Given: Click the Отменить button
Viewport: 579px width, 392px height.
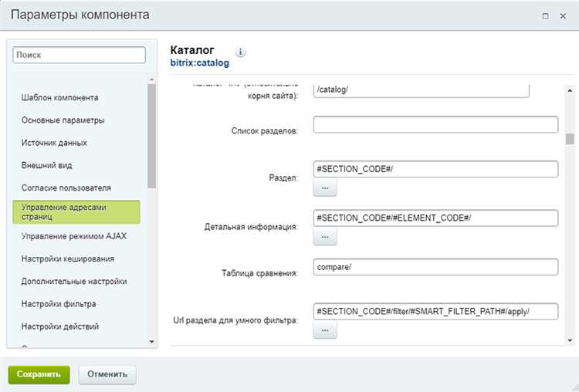Looking at the screenshot, I should click(x=107, y=374).
